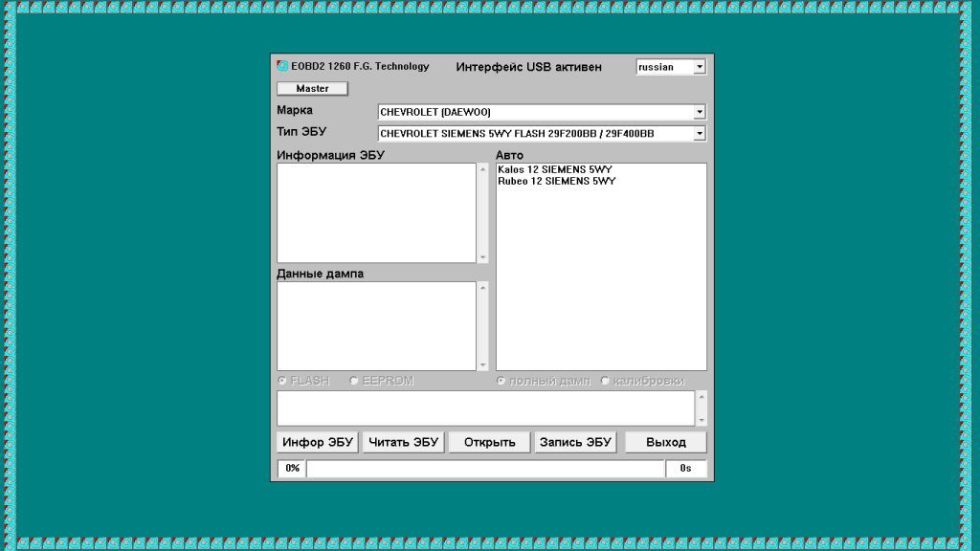Image resolution: width=980 pixels, height=551 pixels.
Task: Click the Читать ЭБУ button
Action: [x=403, y=442]
